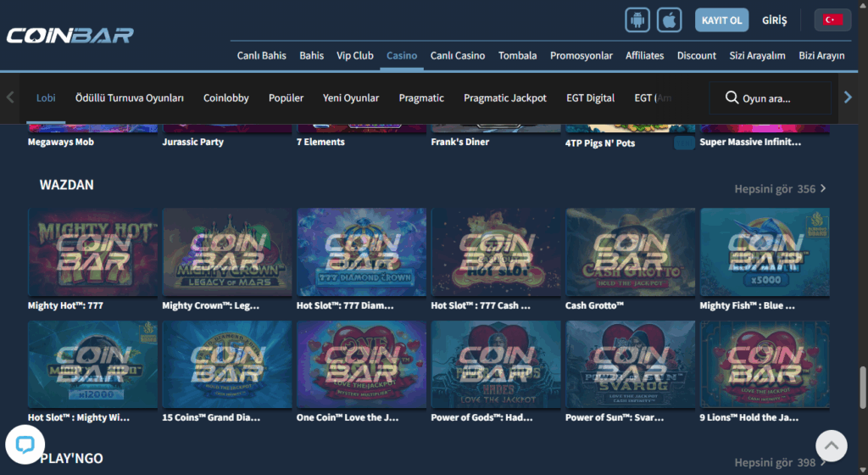The height and width of the screenshot is (475, 868).
Task: Open the Canlı Bahis menu item
Action: [x=261, y=55]
